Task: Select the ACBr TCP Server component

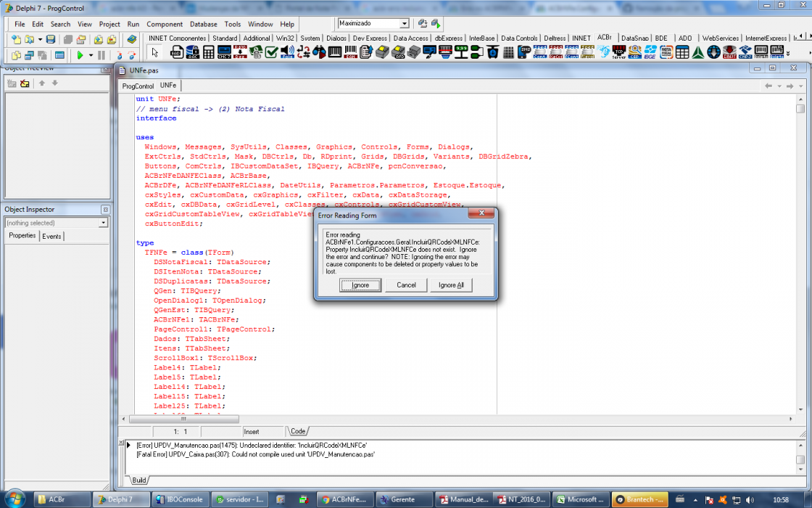Action: coord(619,52)
